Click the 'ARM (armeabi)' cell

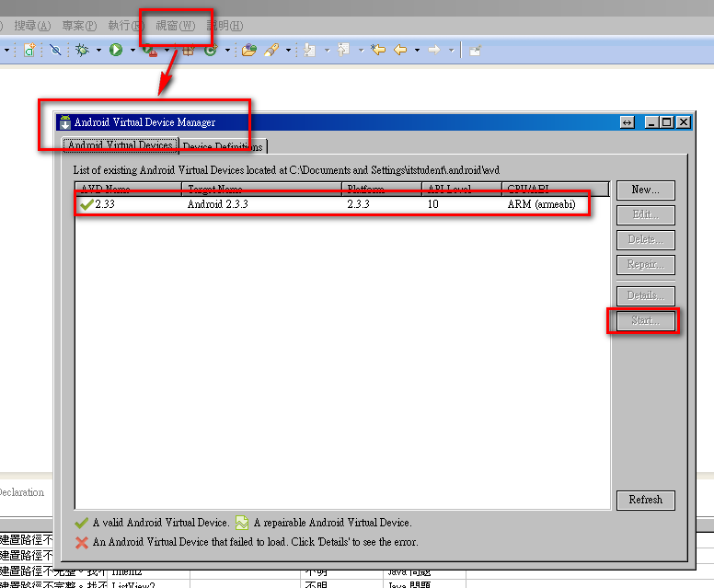coord(541,204)
